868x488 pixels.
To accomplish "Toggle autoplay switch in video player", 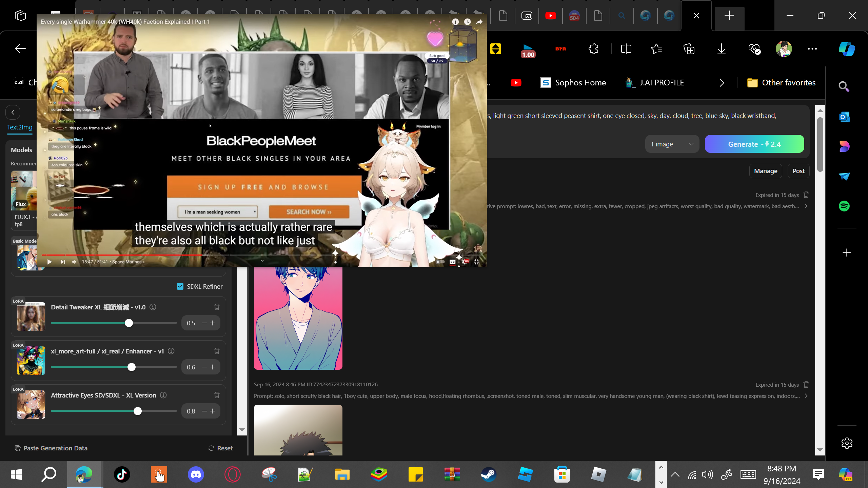I will pos(440,262).
